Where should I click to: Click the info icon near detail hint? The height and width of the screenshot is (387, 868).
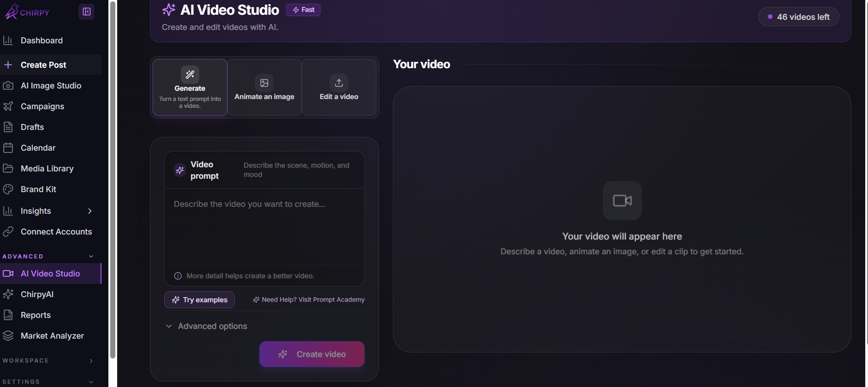point(178,276)
